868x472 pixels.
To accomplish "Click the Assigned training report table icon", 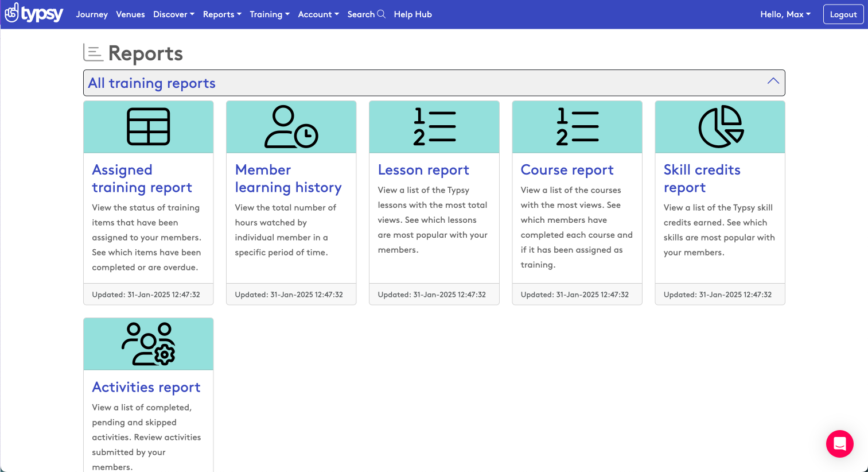I will pyautogui.click(x=149, y=126).
